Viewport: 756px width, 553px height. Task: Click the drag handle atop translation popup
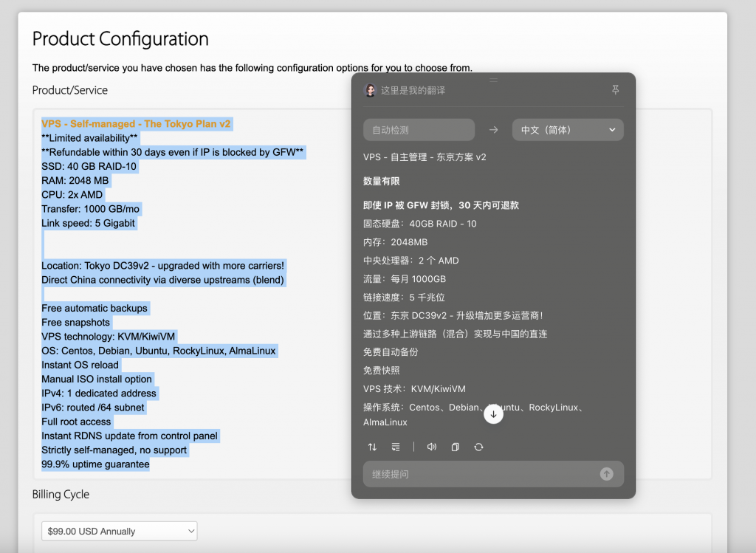pyautogui.click(x=493, y=79)
